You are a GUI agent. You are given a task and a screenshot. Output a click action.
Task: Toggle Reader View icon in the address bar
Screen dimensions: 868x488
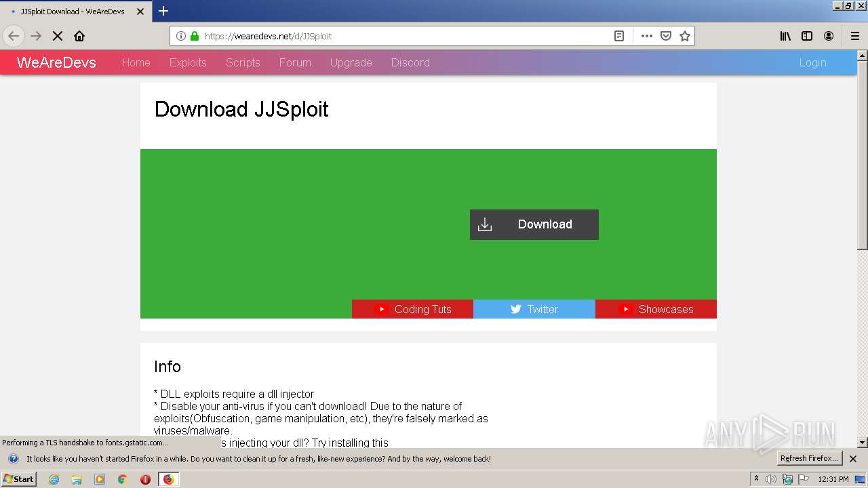tap(619, 36)
